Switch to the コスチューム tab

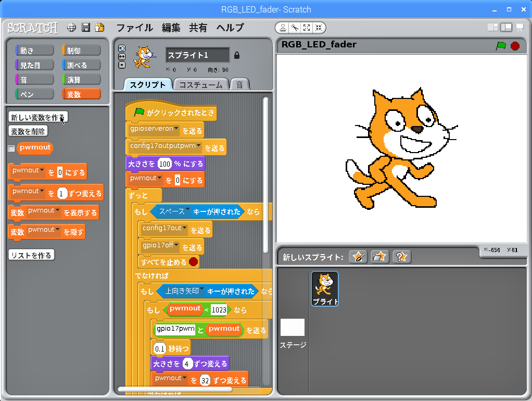200,84
